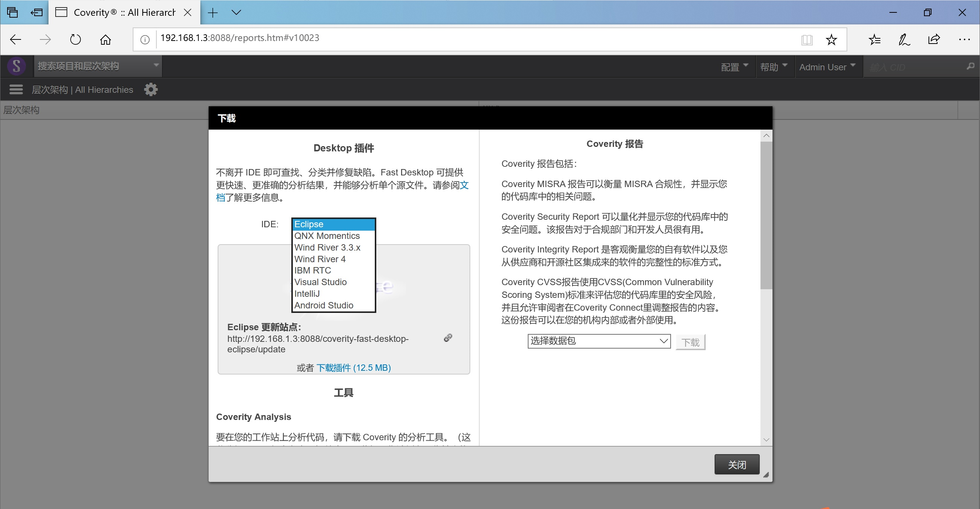Select Visual Studio from the IDE list
This screenshot has width=980, height=509.
[x=320, y=282]
